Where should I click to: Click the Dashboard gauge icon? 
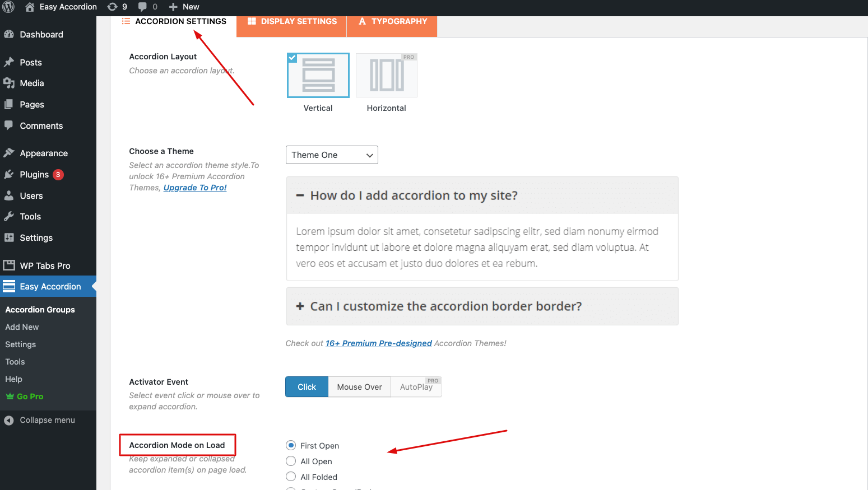coord(9,34)
